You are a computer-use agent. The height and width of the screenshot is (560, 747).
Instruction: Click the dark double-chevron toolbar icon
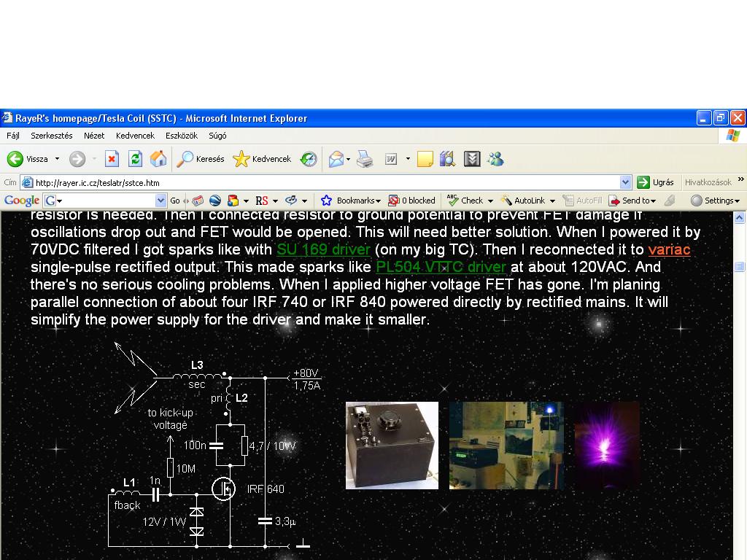[x=472, y=159]
